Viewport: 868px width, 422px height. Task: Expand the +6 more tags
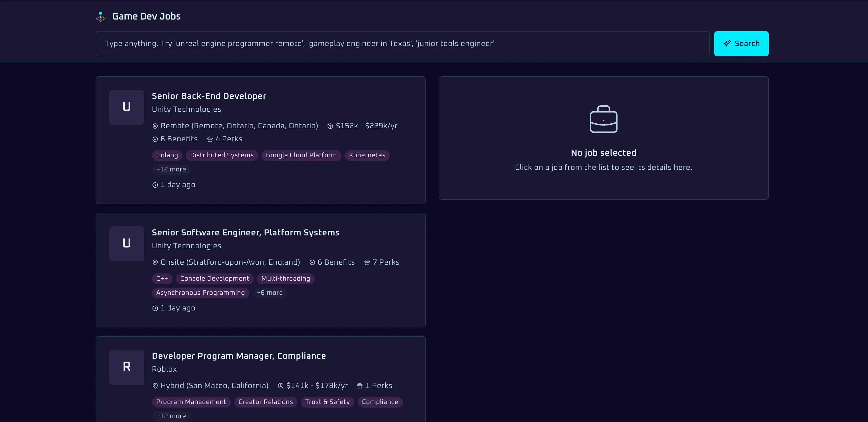269,293
